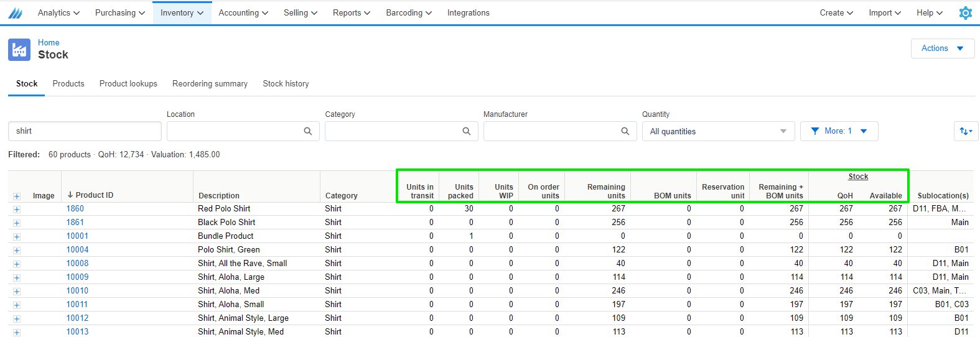Select the Stock tab
This screenshot has width=980, height=337.
click(27, 83)
